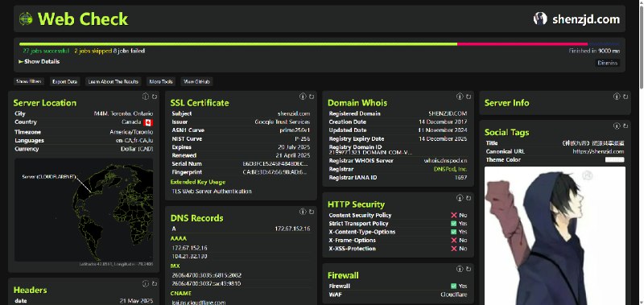Viewport: 644px width, 305px height.
Task: Refresh the Server Location card
Action: point(155,97)
